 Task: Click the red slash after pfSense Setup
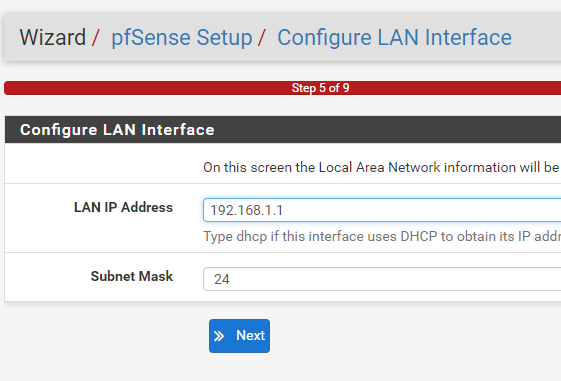coord(262,38)
